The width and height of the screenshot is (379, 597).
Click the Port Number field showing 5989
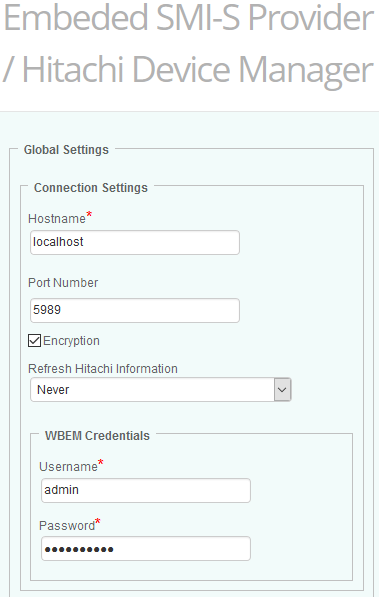tap(135, 310)
